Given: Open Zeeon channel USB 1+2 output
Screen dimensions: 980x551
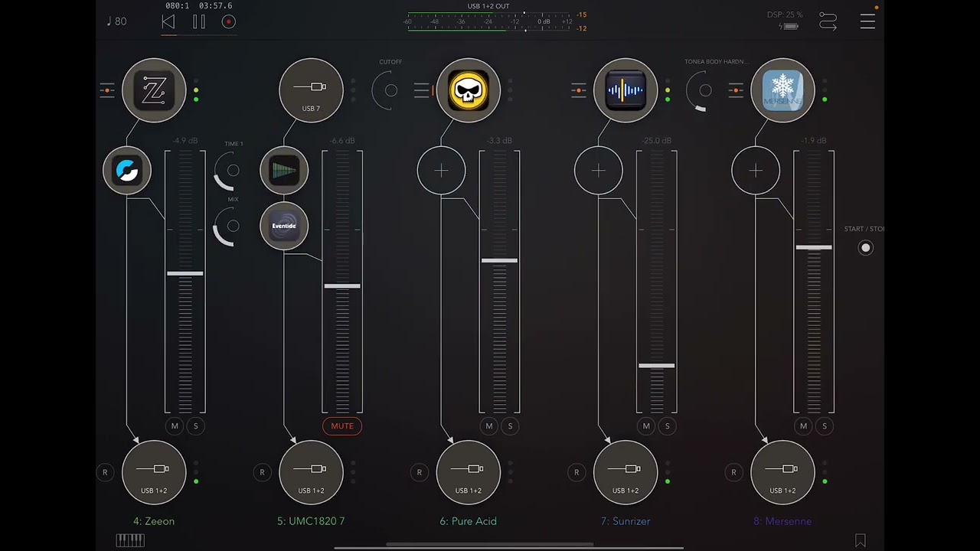Looking at the screenshot, I should tap(154, 473).
